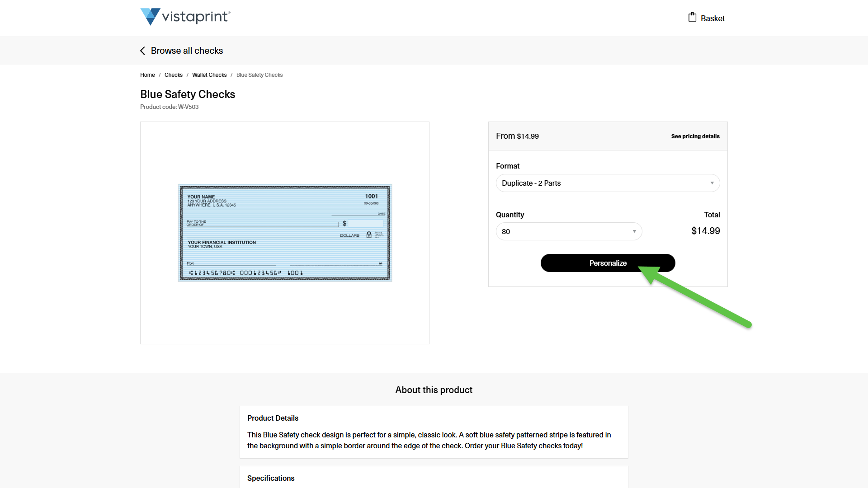868x488 pixels.
Task: Click the Product code W-V503 text
Action: (x=169, y=107)
